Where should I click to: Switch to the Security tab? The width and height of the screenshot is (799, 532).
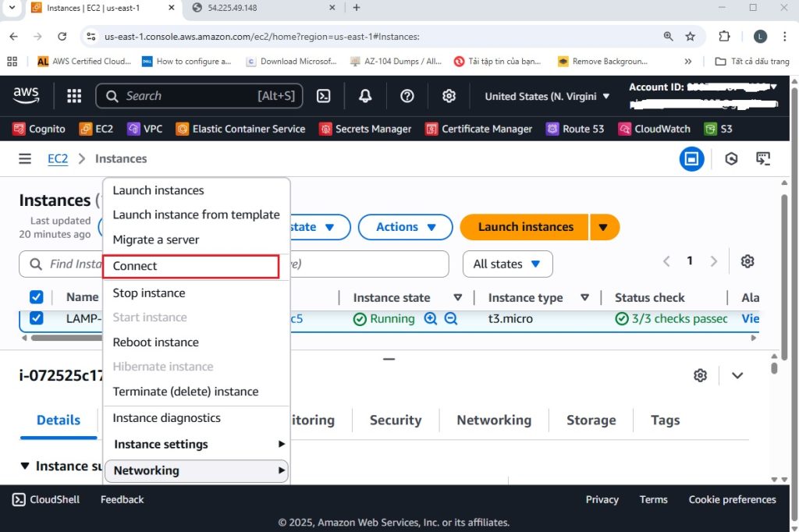[x=396, y=420]
